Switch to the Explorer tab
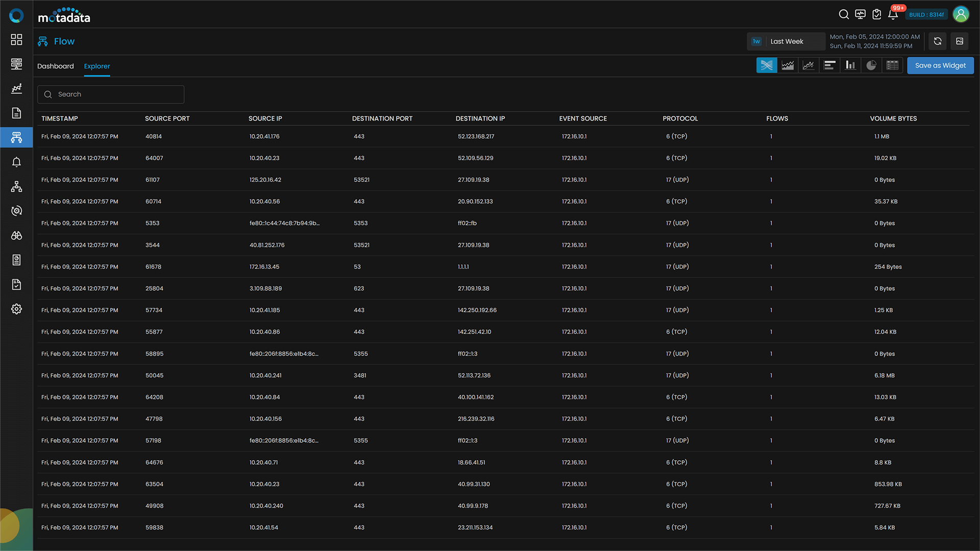Screen dimensions: 980x551 pos(96,66)
